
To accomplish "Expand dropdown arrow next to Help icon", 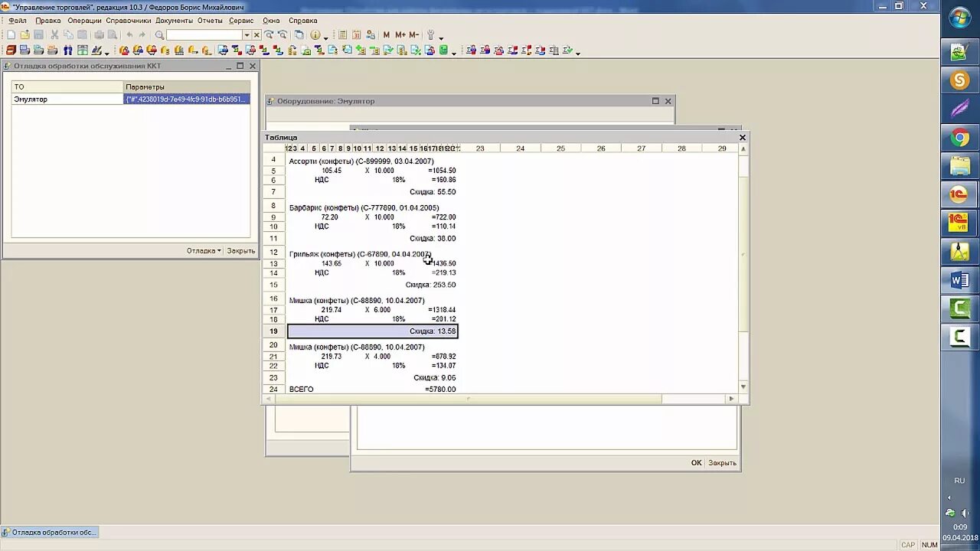I will coord(325,37).
